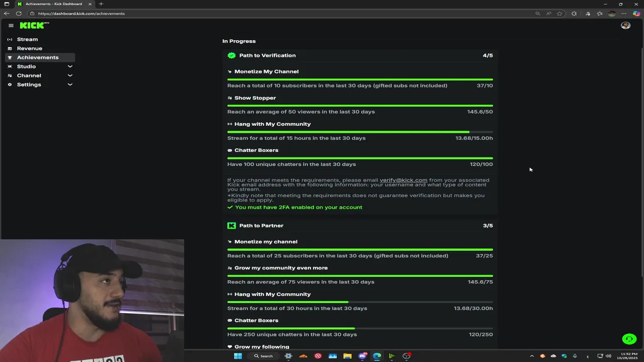
Task: Click the Channel icon in sidebar
Action: [x=10, y=75]
